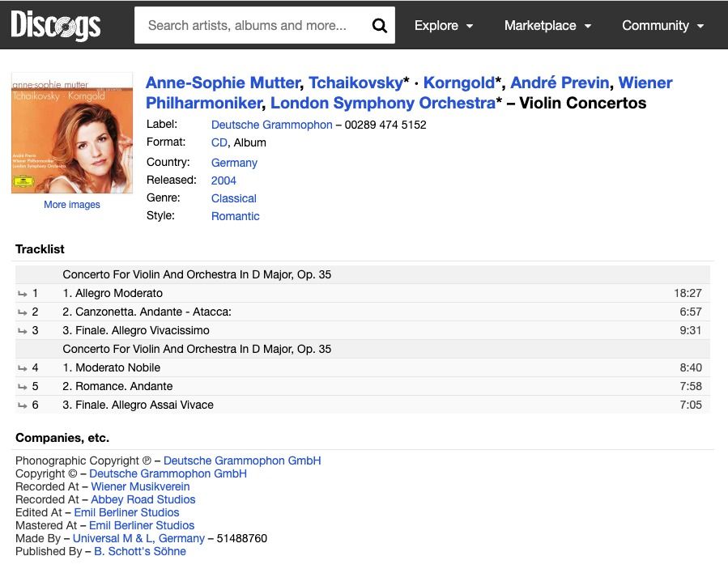
Task: Open the André Previn artist page
Action: pyautogui.click(x=559, y=83)
